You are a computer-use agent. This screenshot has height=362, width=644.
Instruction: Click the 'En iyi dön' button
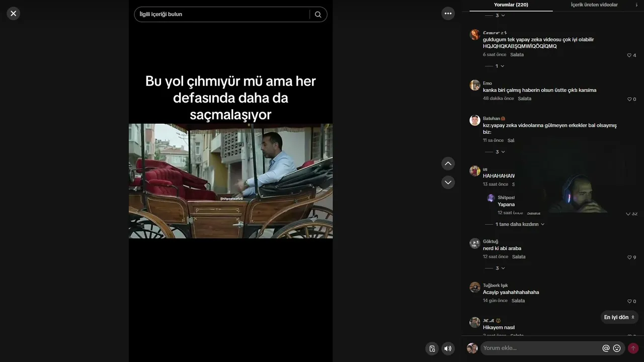pos(619,317)
